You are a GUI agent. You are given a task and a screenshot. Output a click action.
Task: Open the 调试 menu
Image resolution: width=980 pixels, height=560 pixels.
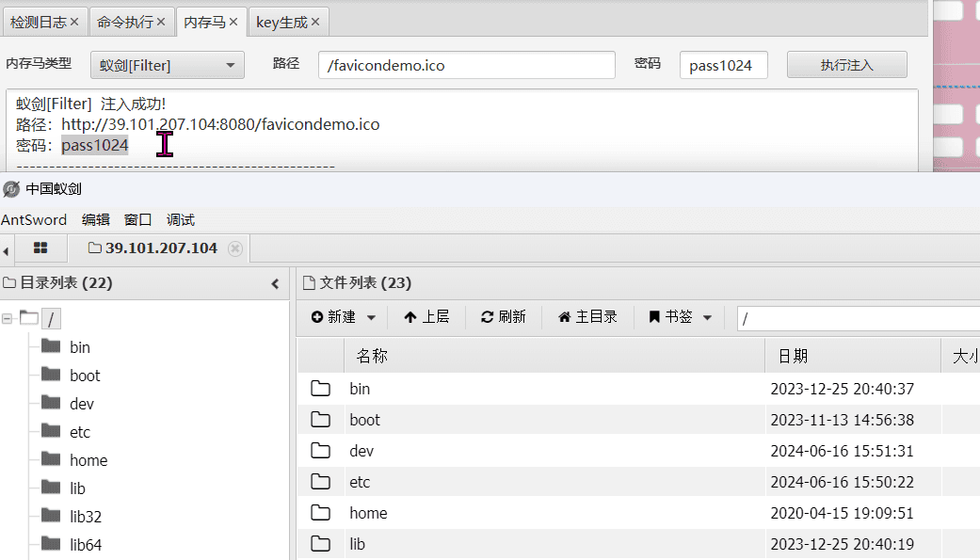pos(180,219)
